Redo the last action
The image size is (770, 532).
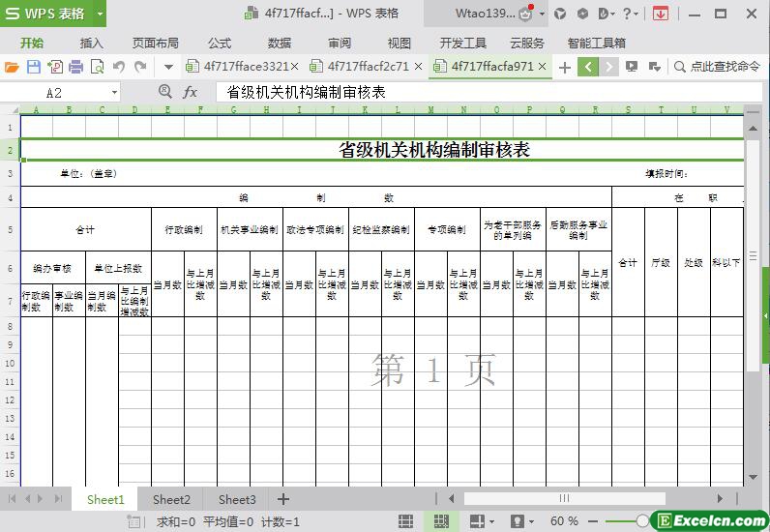(140, 67)
